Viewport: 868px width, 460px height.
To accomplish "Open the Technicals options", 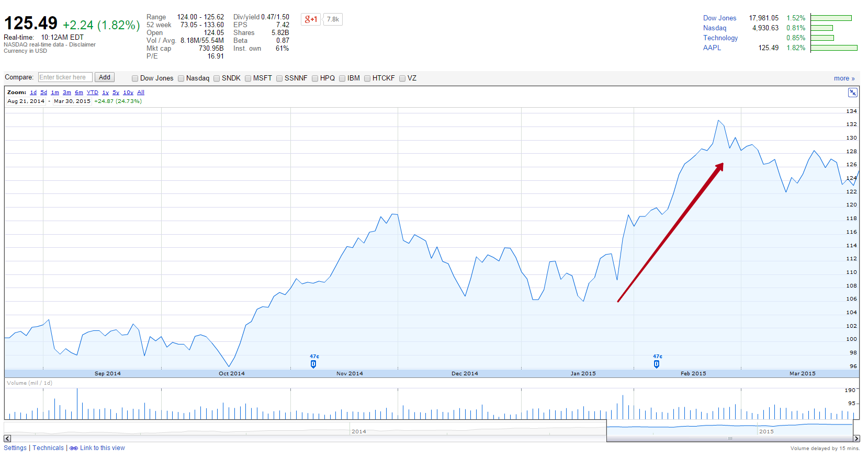I will coord(48,448).
